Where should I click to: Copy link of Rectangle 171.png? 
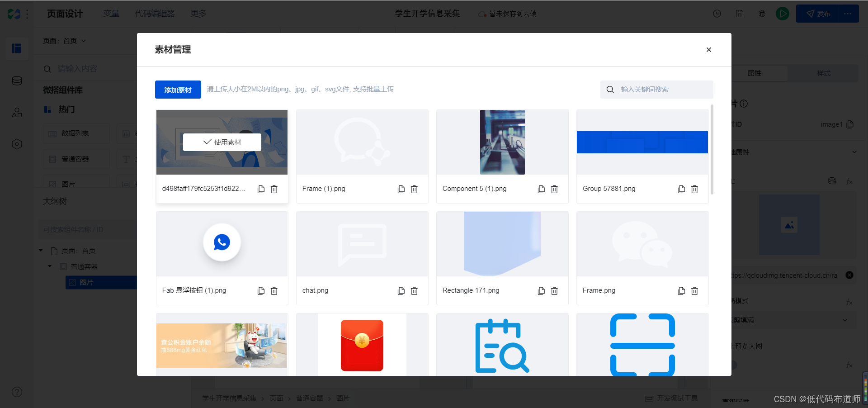coord(541,291)
